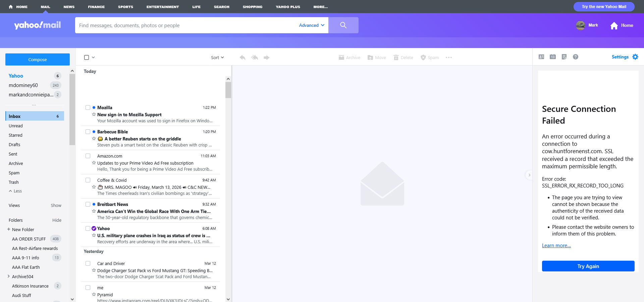
Task: Click the message list scrollbar thumb
Action: [228, 90]
